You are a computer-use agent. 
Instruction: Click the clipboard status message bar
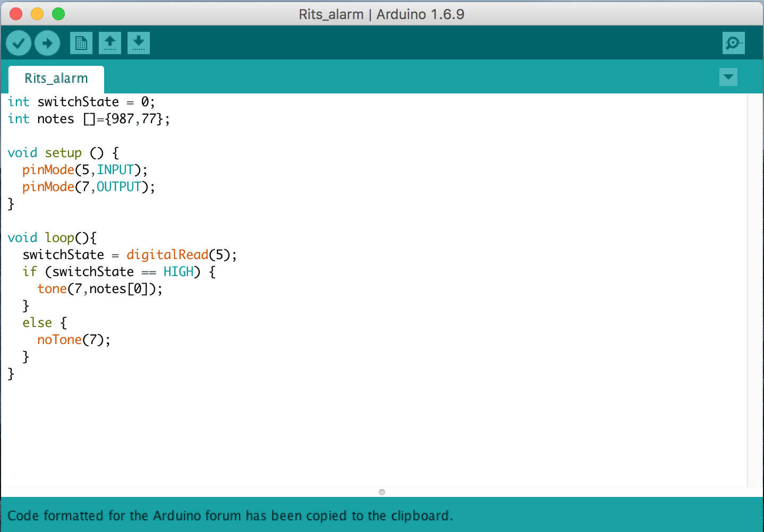point(231,516)
